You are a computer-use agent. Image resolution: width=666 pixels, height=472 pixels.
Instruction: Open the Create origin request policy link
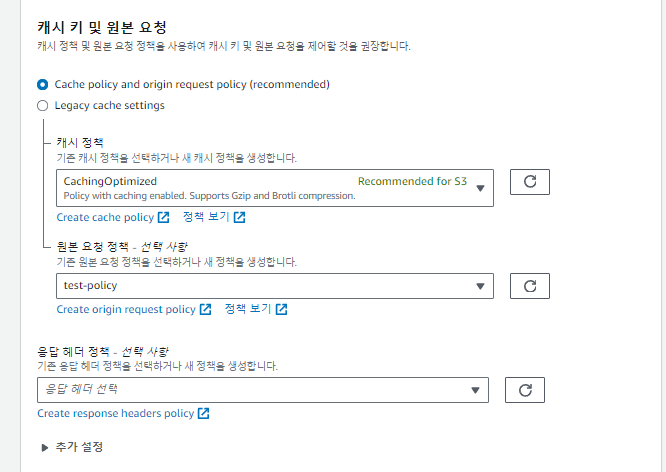[x=126, y=310]
